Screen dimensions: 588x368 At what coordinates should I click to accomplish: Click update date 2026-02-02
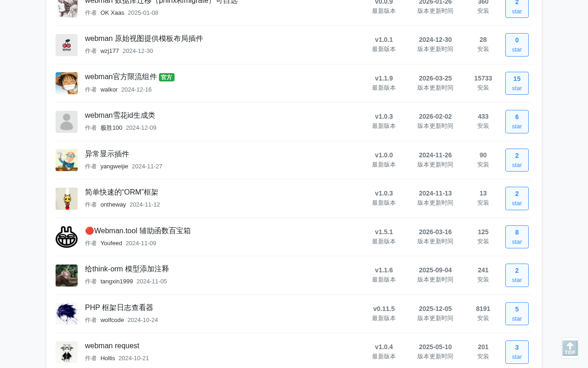point(435,116)
